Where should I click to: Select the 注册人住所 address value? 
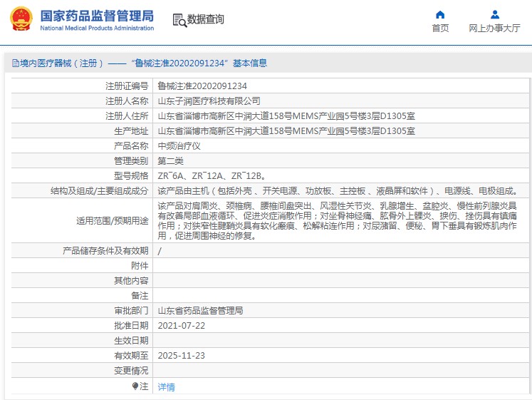click(x=286, y=116)
